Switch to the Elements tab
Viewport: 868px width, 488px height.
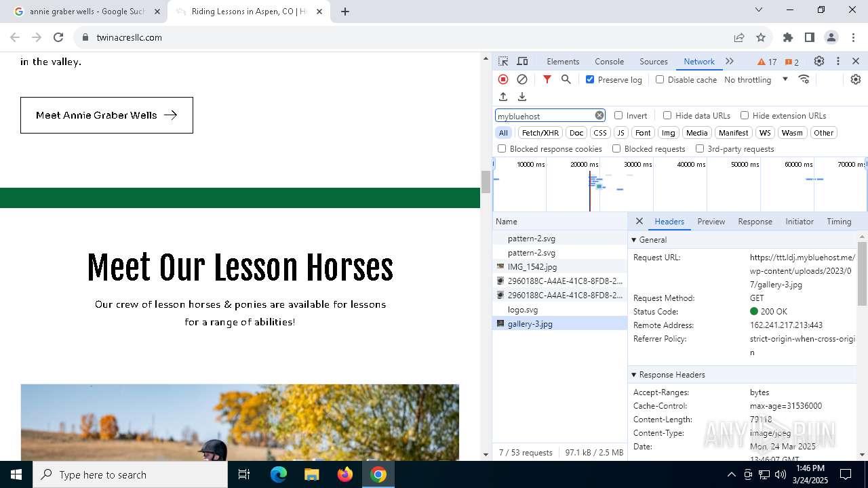[x=563, y=61]
